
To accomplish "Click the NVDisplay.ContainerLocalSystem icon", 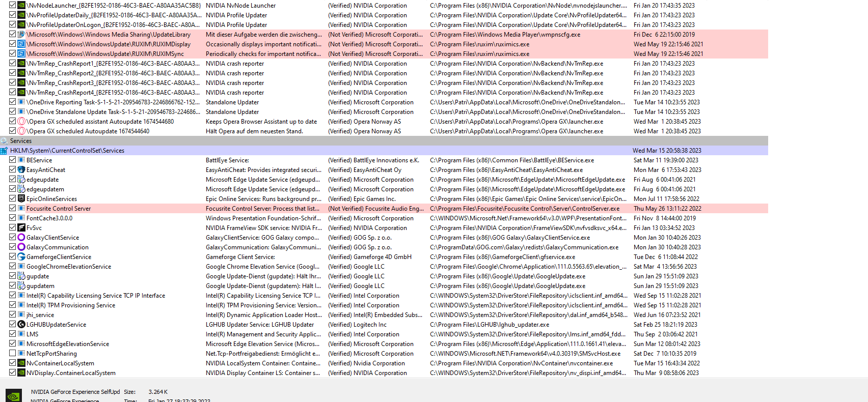I will point(21,373).
